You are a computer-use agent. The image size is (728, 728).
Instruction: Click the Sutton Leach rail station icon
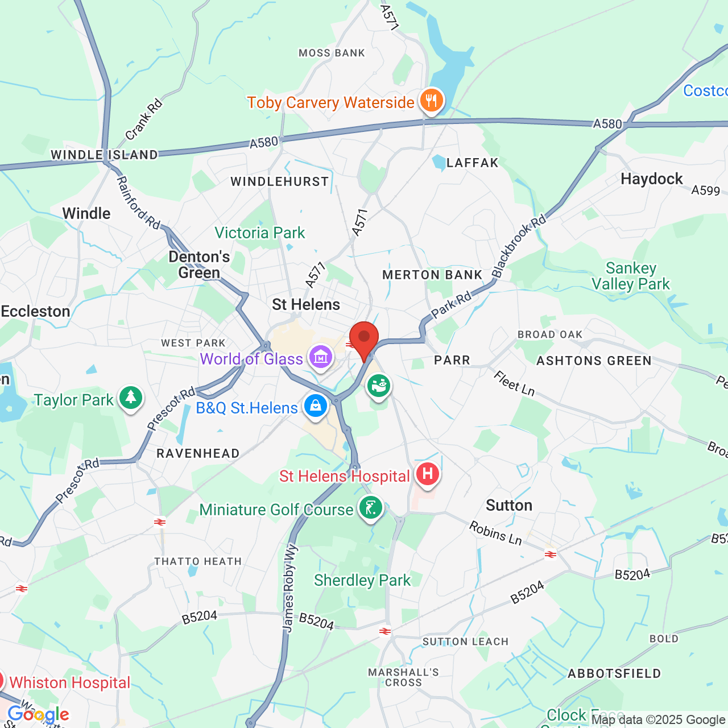[385, 631]
